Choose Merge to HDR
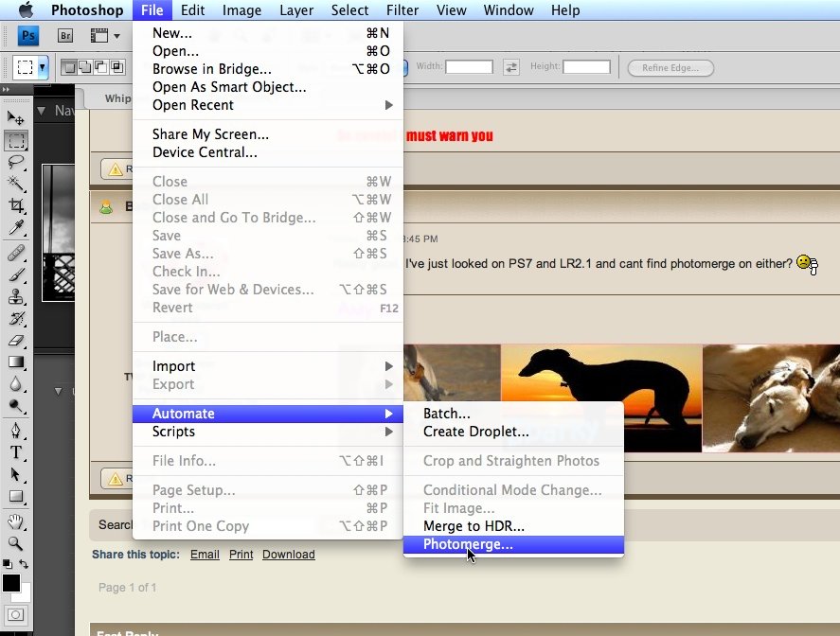840x636 pixels. coord(513,526)
